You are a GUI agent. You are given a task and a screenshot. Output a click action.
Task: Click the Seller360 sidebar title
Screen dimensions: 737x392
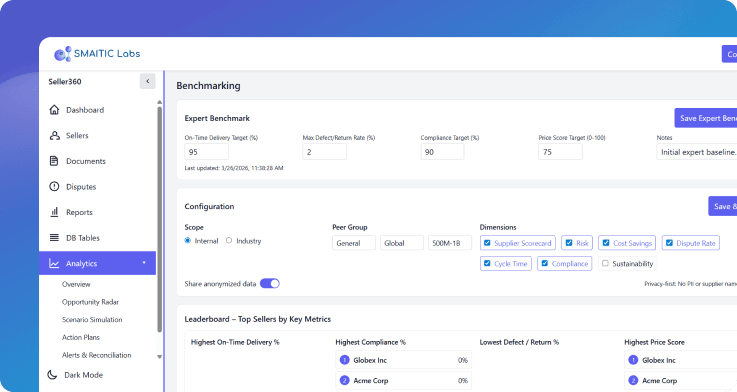click(65, 81)
